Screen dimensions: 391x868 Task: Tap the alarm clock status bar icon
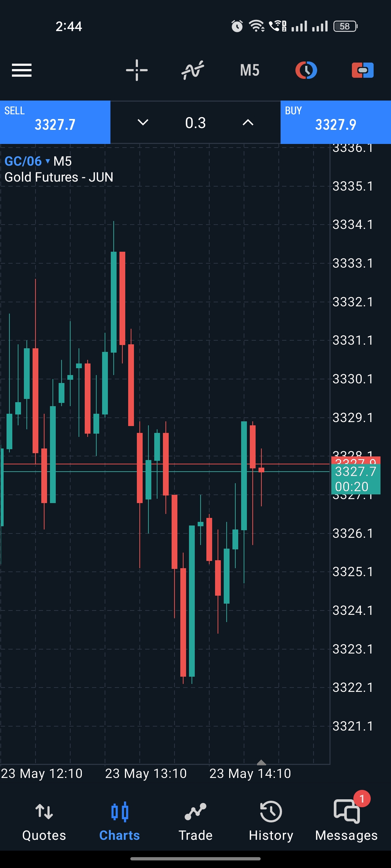237,26
